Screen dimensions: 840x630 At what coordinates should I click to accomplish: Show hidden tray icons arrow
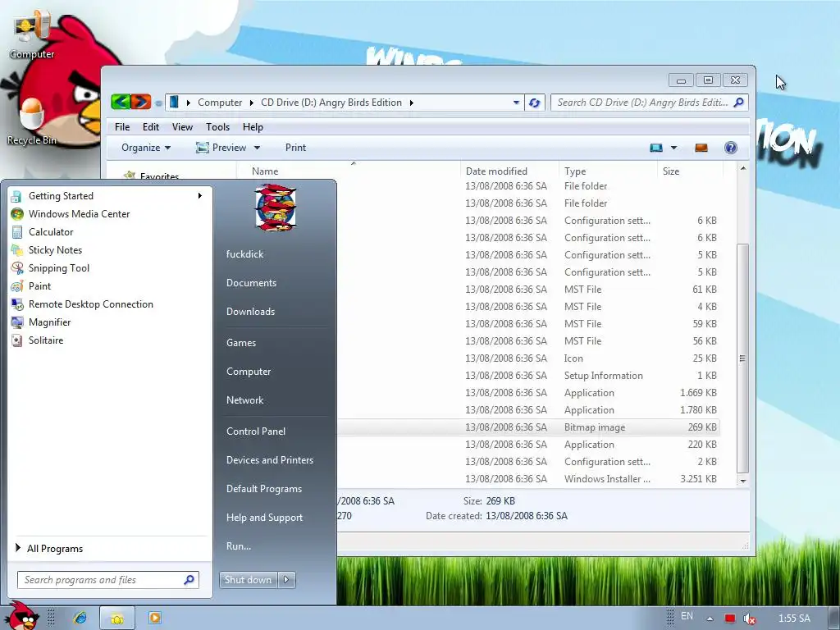tap(710, 619)
